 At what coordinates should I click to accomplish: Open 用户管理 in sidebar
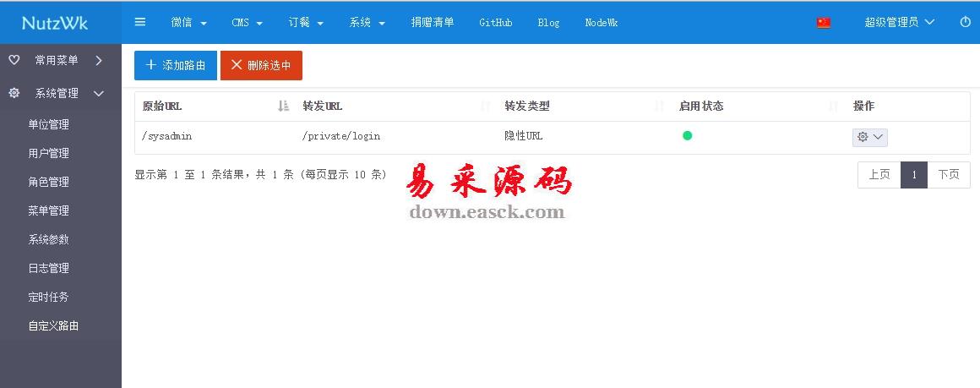click(x=48, y=153)
